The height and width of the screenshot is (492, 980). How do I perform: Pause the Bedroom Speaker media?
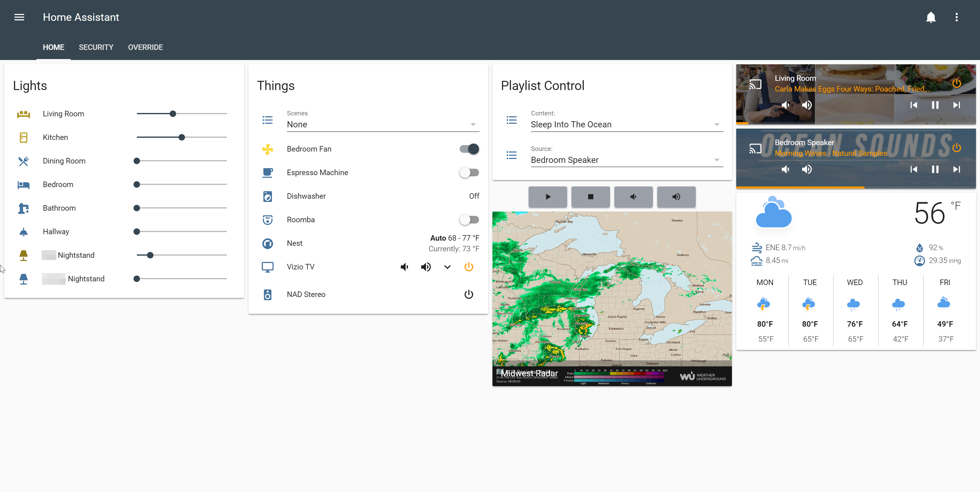pos(935,169)
